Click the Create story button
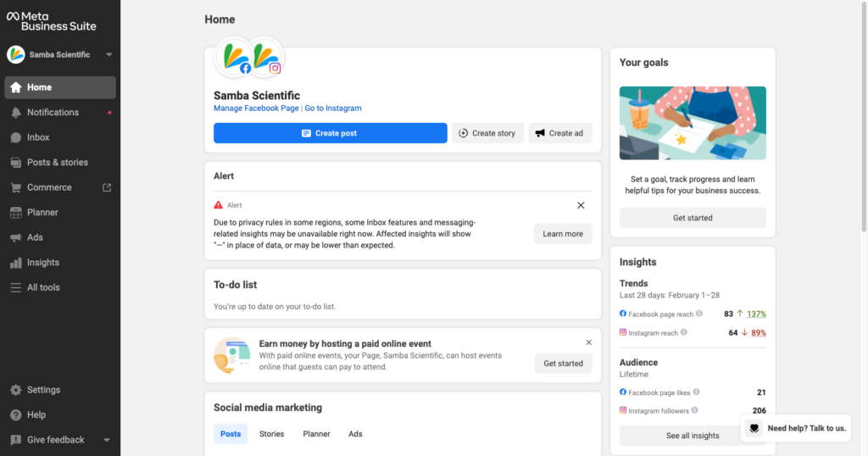This screenshot has height=456, width=868. [487, 133]
